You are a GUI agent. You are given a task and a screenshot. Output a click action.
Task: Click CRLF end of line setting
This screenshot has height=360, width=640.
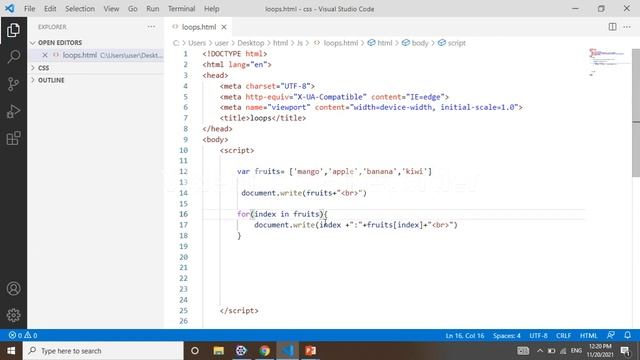pyautogui.click(x=563, y=336)
